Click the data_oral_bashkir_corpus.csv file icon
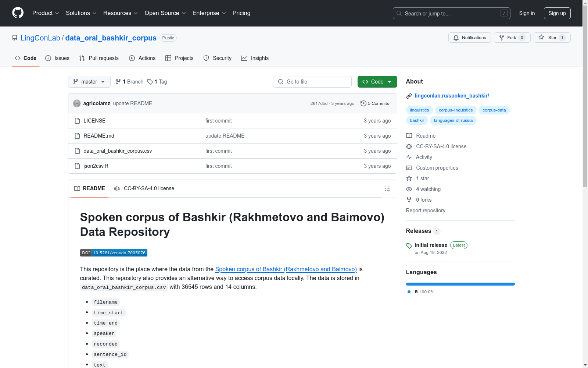The height and width of the screenshot is (368, 588). (77, 151)
